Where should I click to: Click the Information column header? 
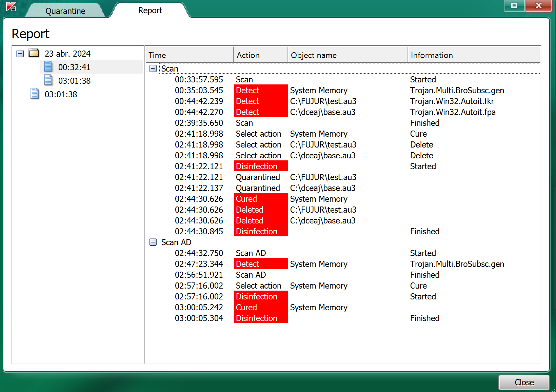(x=474, y=55)
